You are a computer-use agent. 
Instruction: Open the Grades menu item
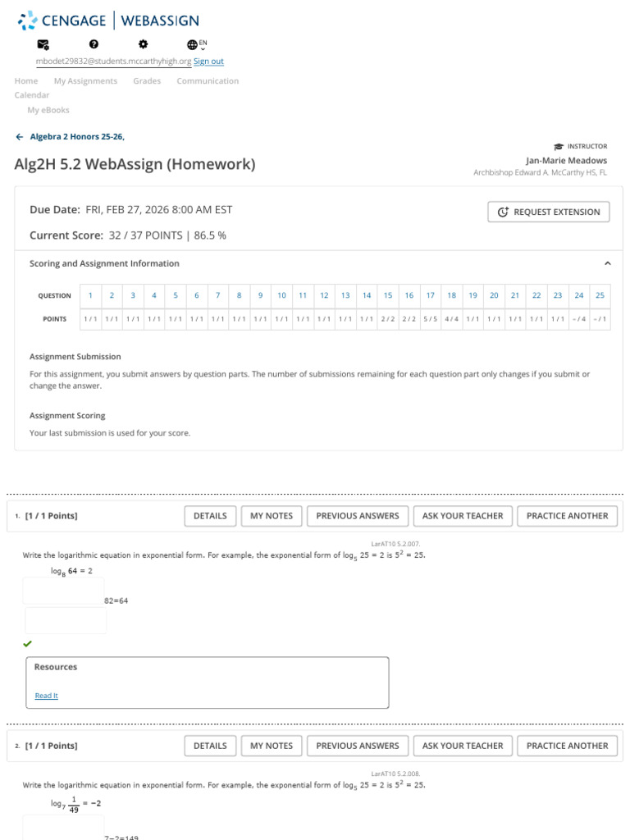click(147, 81)
